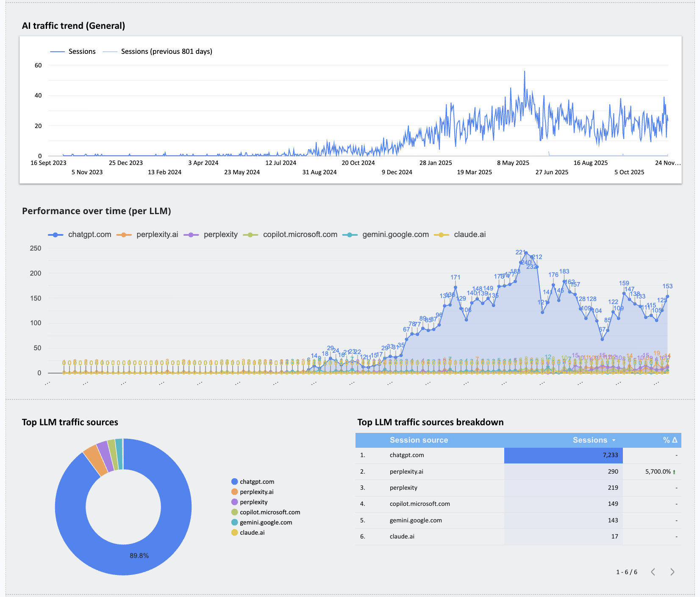This screenshot has width=700, height=597.
Task: Select the chatgpt.com row in breakdown table
Action: [x=518, y=455]
